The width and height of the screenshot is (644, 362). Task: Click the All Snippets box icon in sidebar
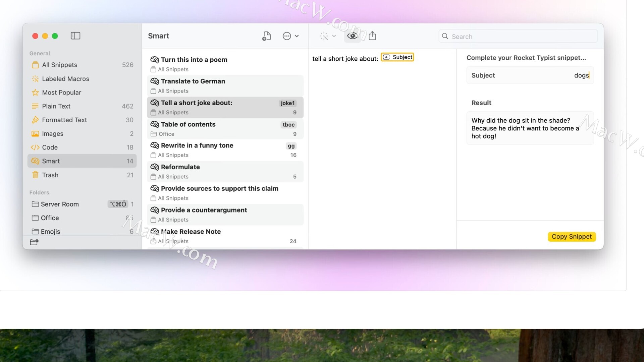pos(35,65)
